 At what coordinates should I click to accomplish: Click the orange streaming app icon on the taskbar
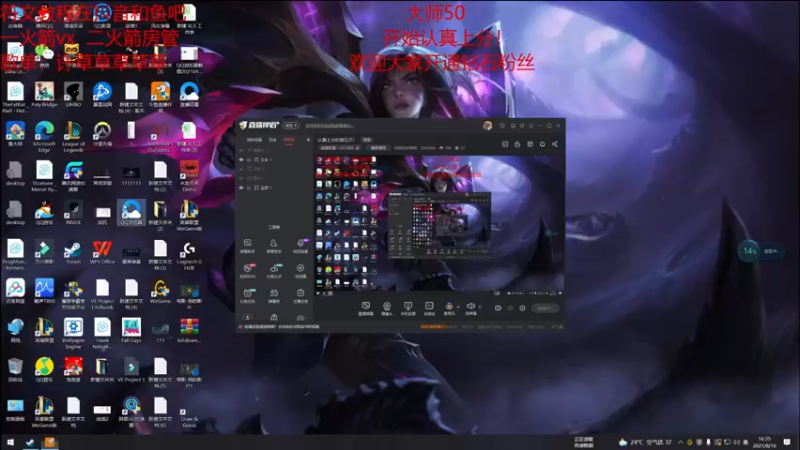pyautogui.click(x=49, y=442)
